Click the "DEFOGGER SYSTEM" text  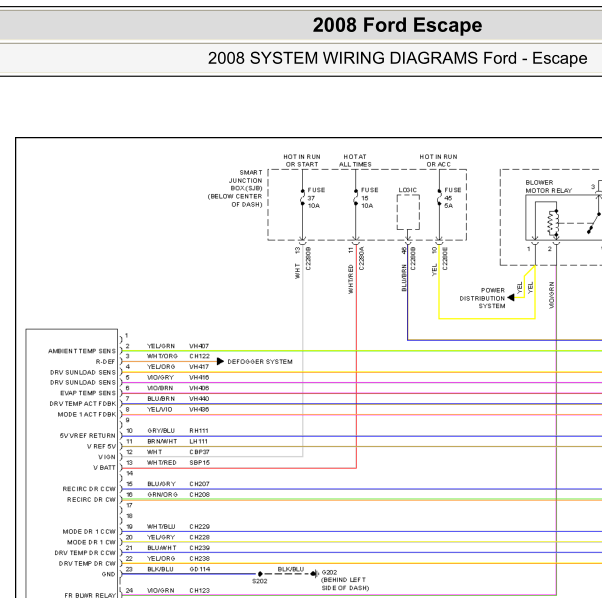[x=260, y=362]
